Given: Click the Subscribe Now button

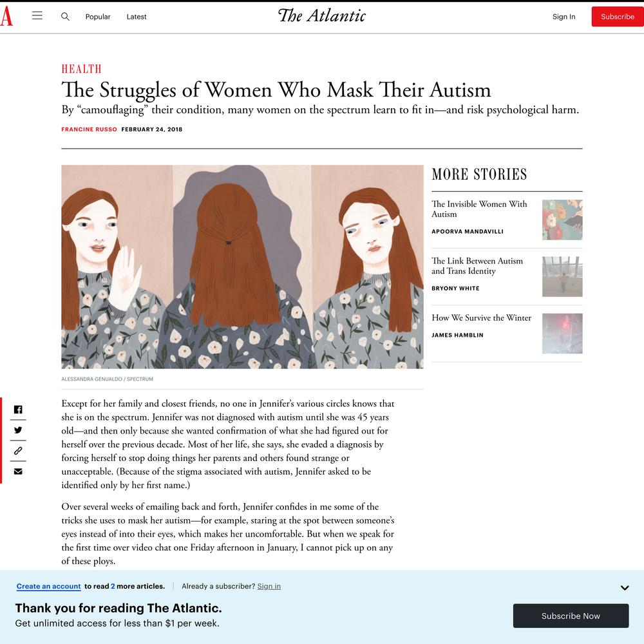Looking at the screenshot, I should coord(571,616).
